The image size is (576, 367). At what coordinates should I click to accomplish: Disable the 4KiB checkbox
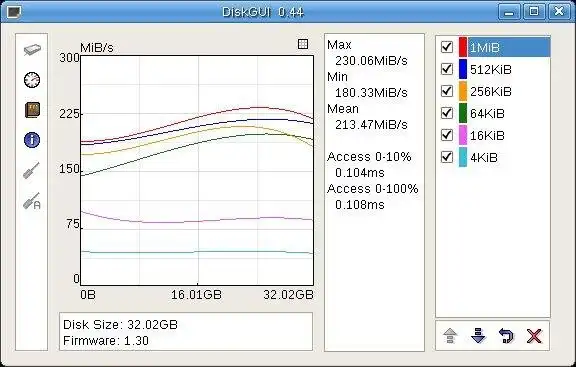pyautogui.click(x=447, y=157)
